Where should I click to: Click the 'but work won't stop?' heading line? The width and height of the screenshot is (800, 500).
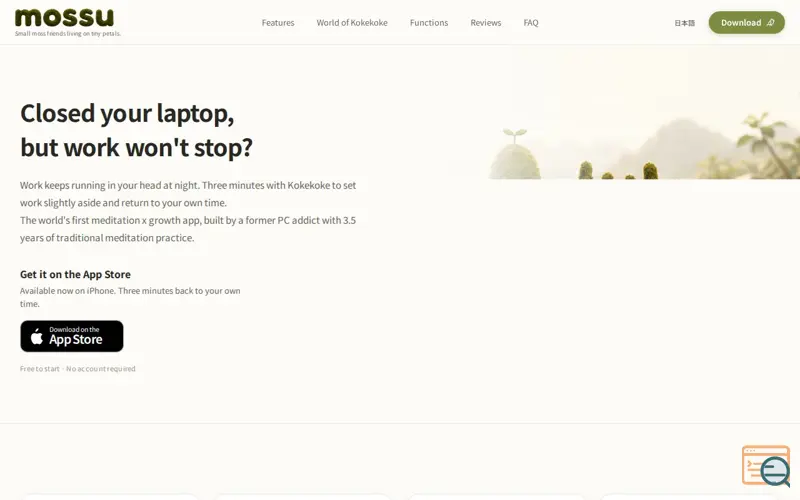coord(136,147)
